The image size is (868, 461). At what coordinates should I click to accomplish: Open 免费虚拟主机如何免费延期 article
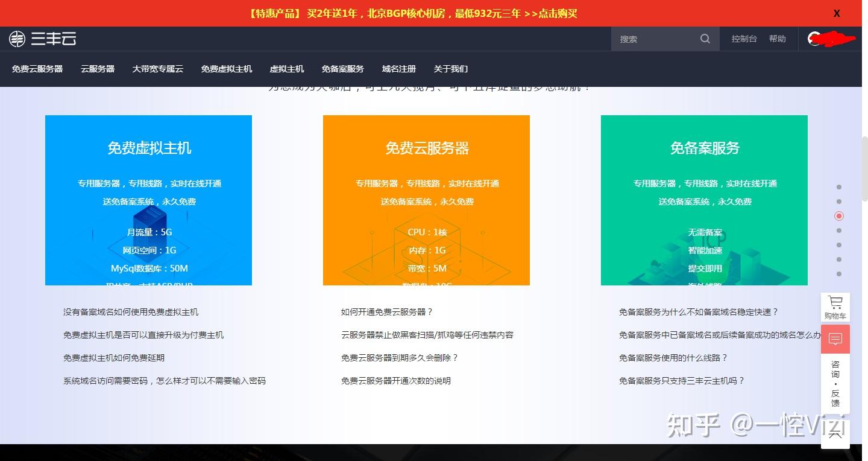[114, 358]
